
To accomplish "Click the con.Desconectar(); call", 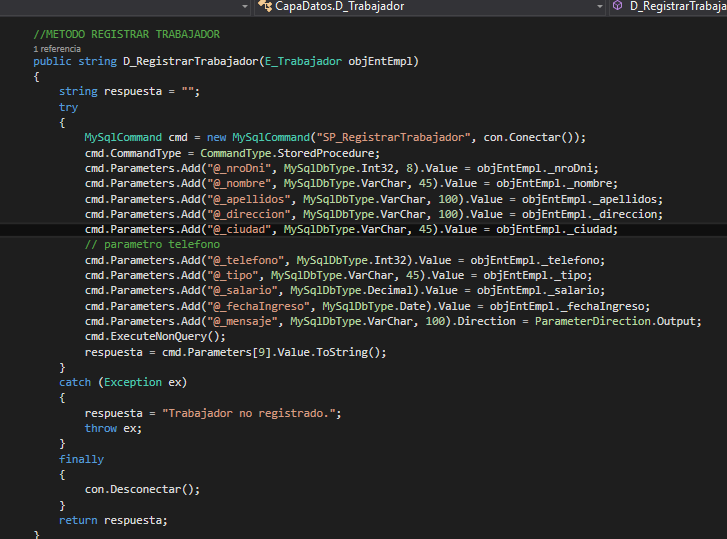I will click(142, 489).
